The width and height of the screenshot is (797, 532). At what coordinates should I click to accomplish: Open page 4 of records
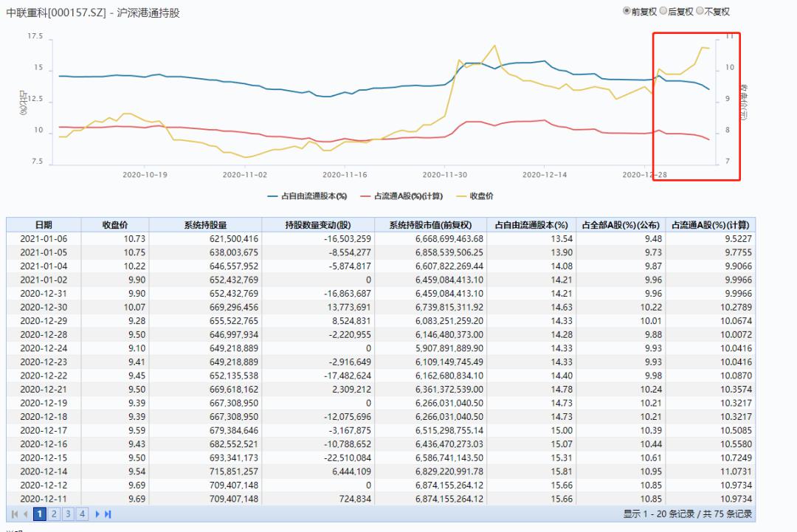tap(83, 514)
